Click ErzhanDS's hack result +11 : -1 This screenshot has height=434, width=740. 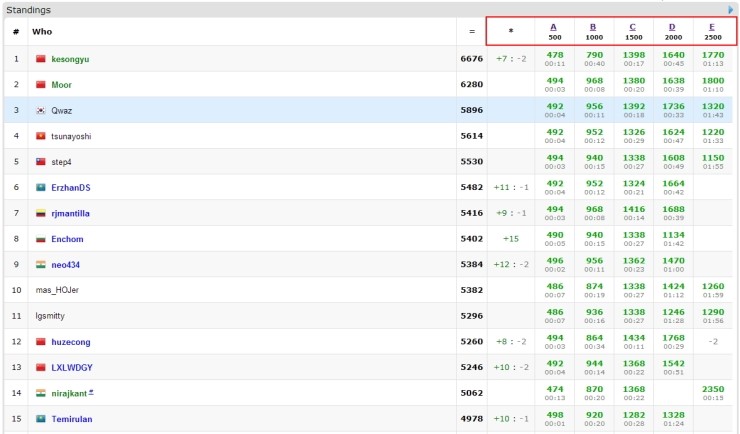pos(511,187)
